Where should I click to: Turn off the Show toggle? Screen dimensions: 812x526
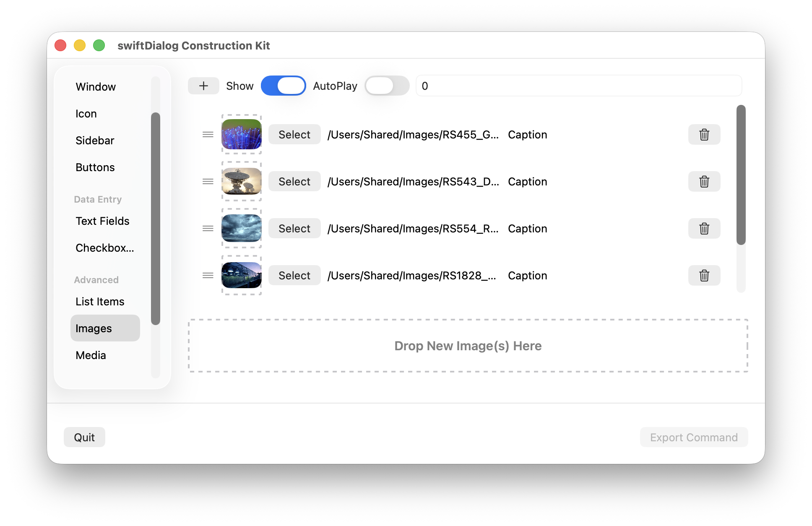click(283, 86)
